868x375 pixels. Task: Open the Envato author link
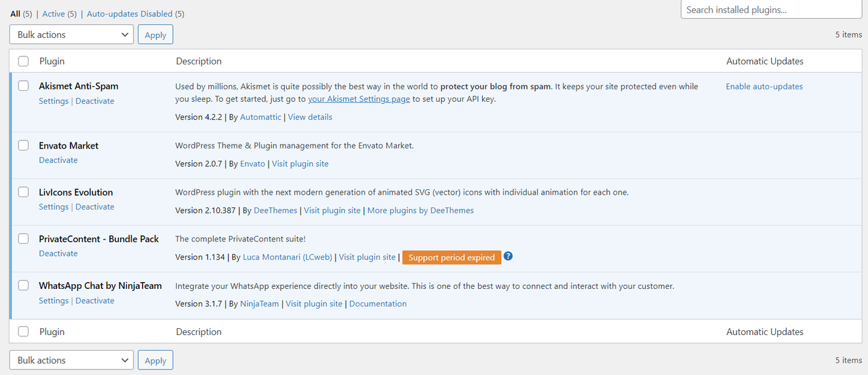[x=252, y=163]
